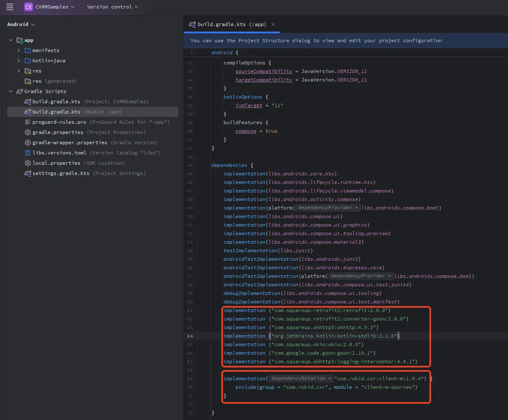Click the local.properties gear icon
508x420 pixels.
(28, 163)
